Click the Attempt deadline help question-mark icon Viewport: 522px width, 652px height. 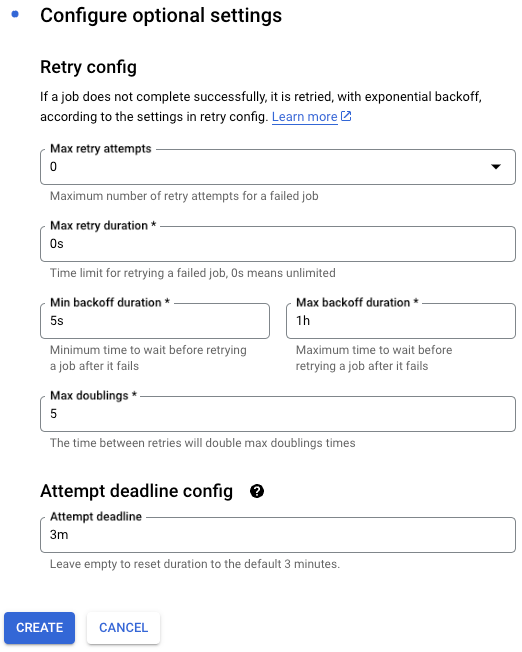click(257, 491)
